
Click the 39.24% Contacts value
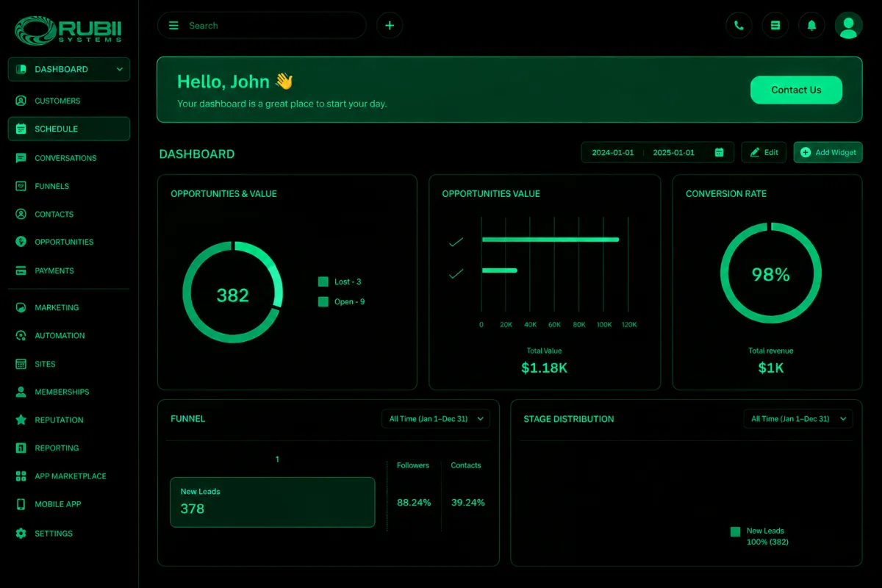pos(468,503)
